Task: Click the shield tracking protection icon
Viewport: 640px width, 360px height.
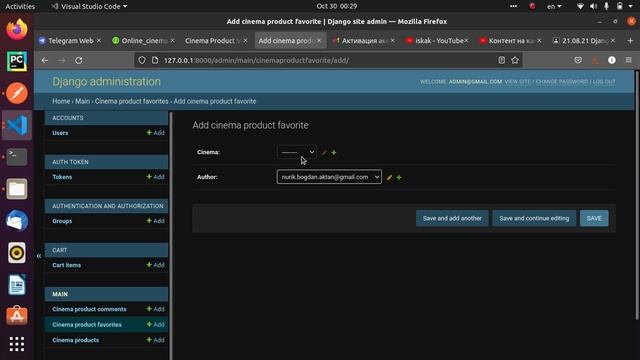Action: coord(142,60)
